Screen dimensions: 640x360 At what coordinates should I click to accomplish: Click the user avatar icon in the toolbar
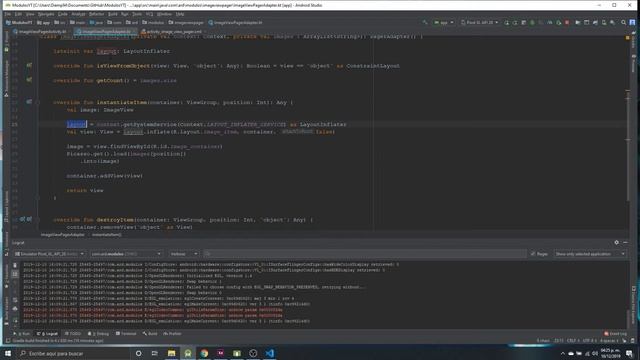(632, 22)
